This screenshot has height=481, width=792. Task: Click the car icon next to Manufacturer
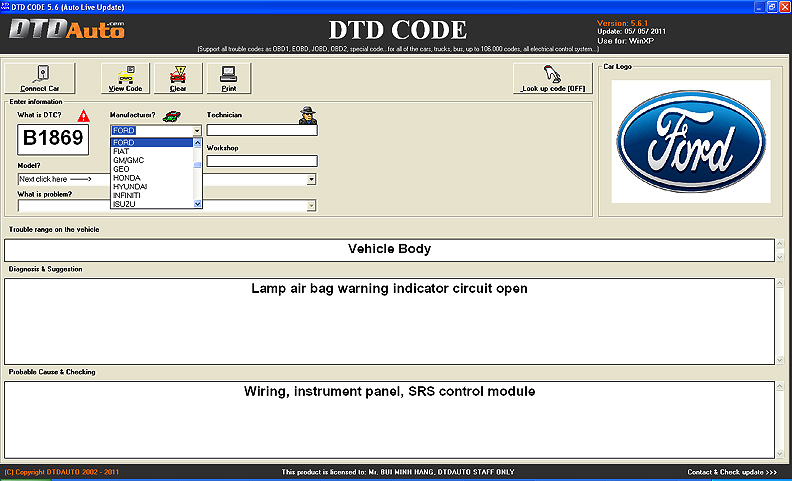pos(172,116)
